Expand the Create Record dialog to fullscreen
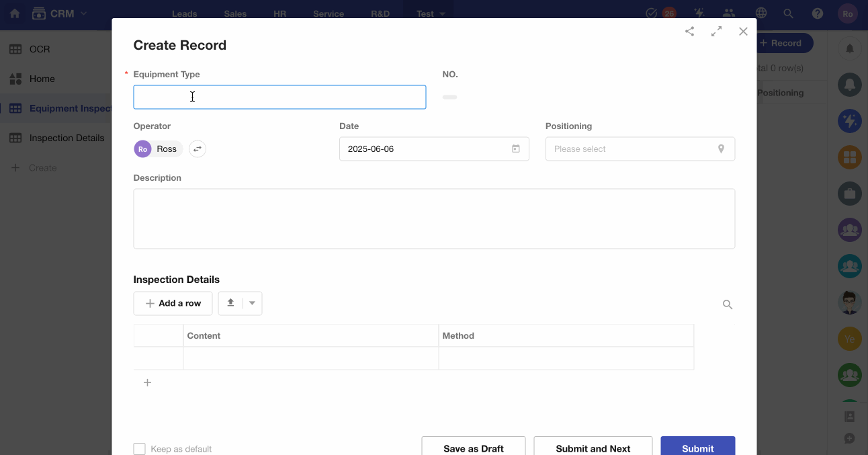 pos(716,32)
